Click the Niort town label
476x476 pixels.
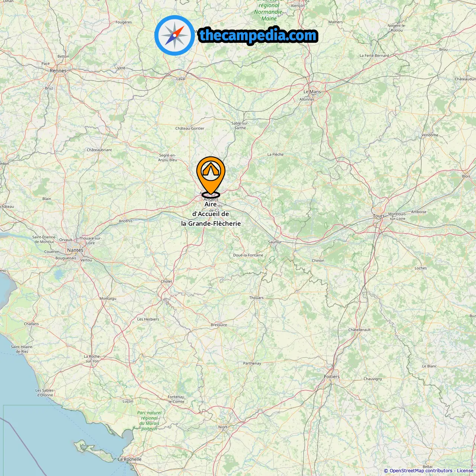(x=223, y=427)
